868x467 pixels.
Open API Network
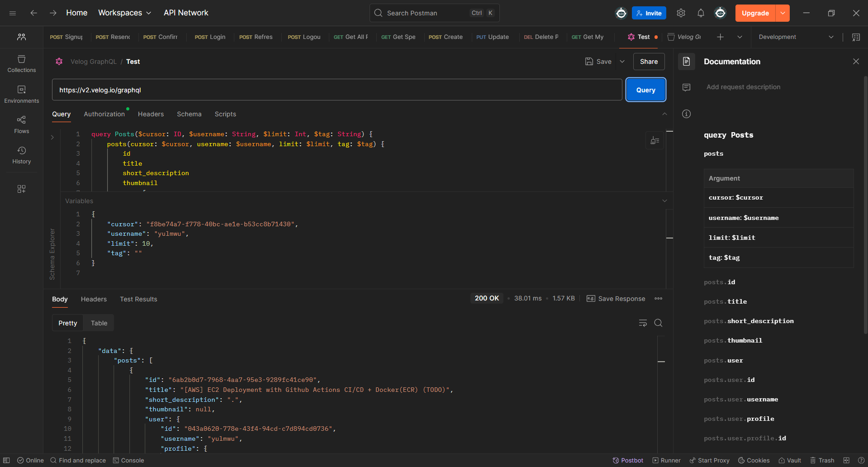(x=186, y=13)
